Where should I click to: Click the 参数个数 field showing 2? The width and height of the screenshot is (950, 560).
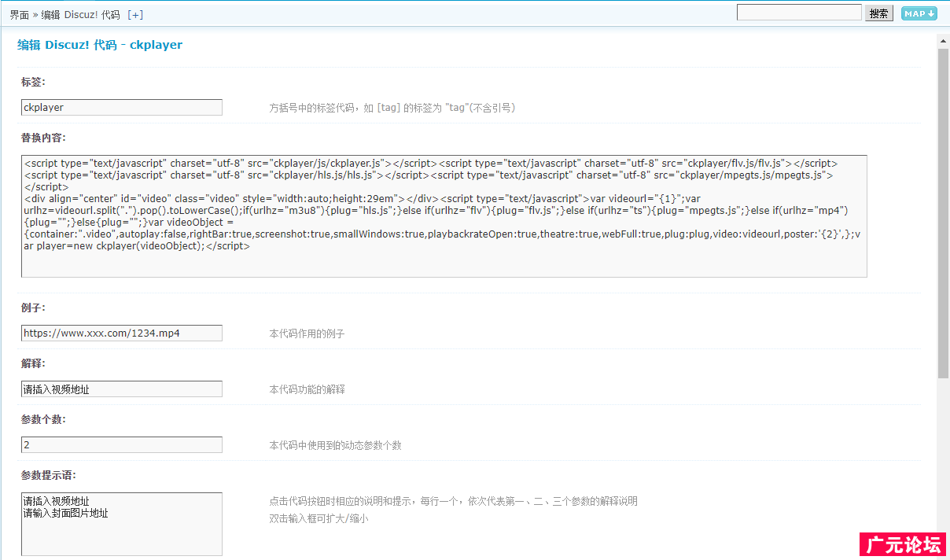tap(122, 445)
